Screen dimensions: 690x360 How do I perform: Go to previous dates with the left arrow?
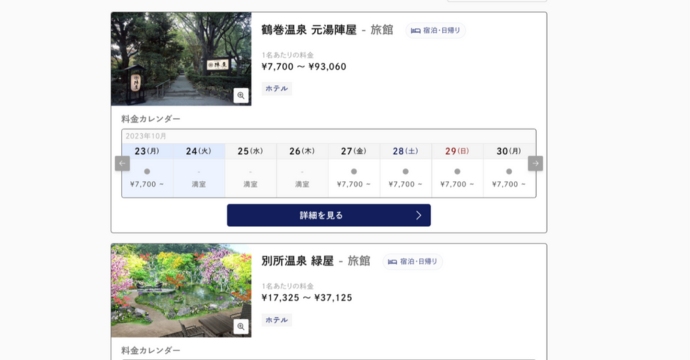122,163
